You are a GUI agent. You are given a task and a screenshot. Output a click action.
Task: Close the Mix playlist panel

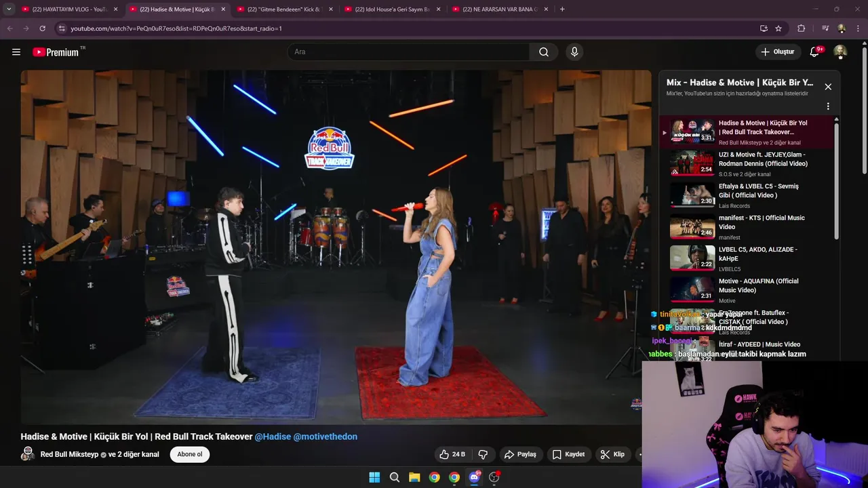click(828, 87)
